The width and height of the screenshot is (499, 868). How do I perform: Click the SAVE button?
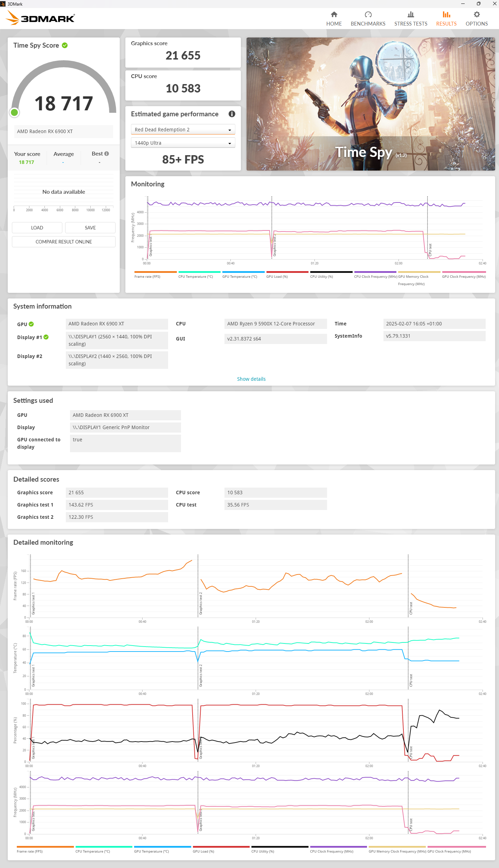[x=90, y=228]
